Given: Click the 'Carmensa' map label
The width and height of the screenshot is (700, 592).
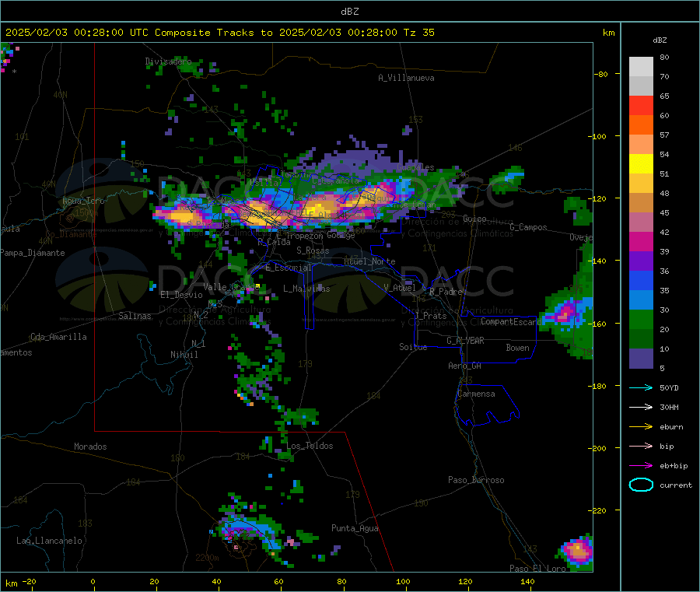Looking at the screenshot, I should 476,394.
